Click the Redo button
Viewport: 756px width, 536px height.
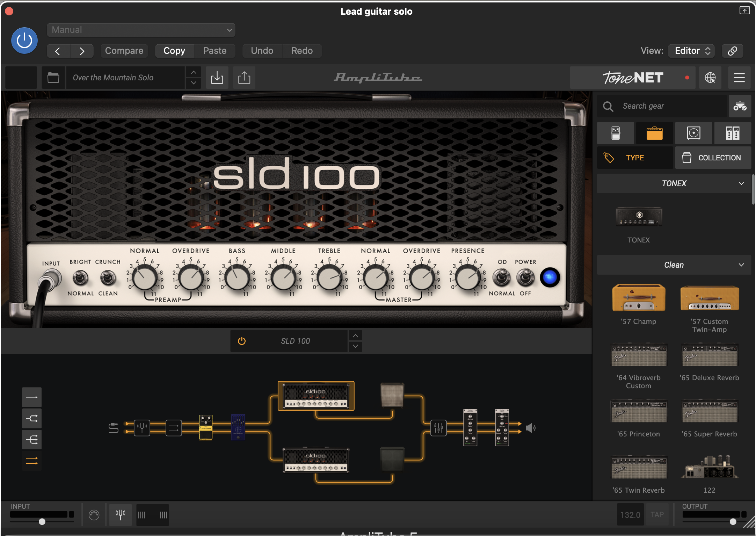tap(302, 51)
